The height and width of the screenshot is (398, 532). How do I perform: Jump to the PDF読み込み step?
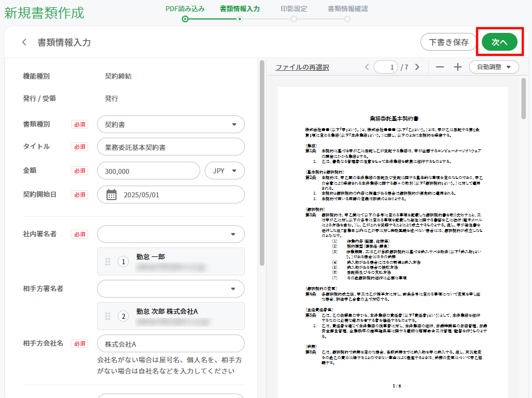185,13
